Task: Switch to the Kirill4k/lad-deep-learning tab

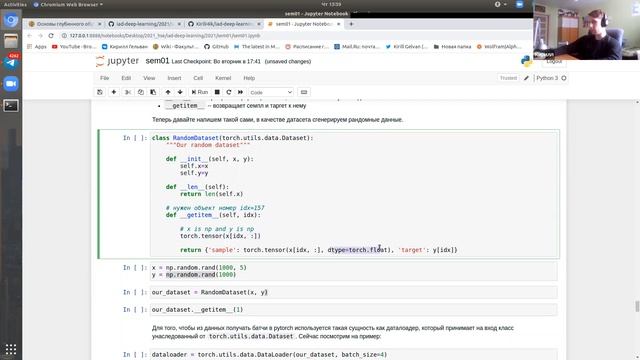Action: (224, 24)
